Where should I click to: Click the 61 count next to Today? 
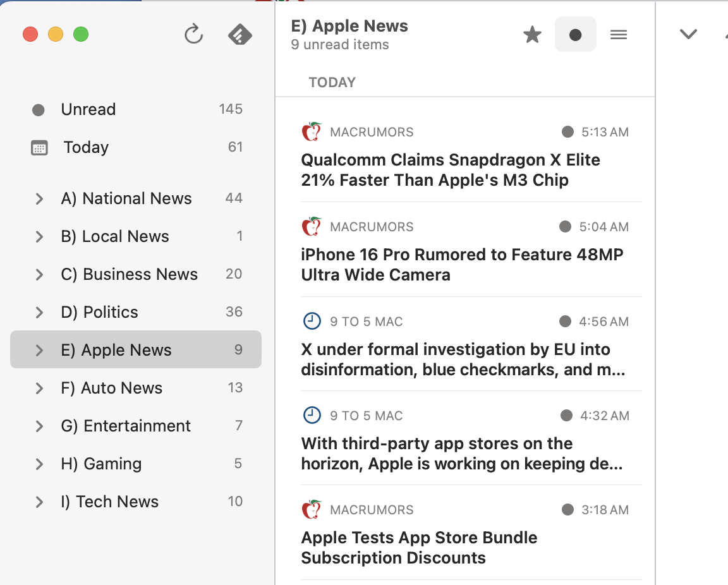click(235, 147)
